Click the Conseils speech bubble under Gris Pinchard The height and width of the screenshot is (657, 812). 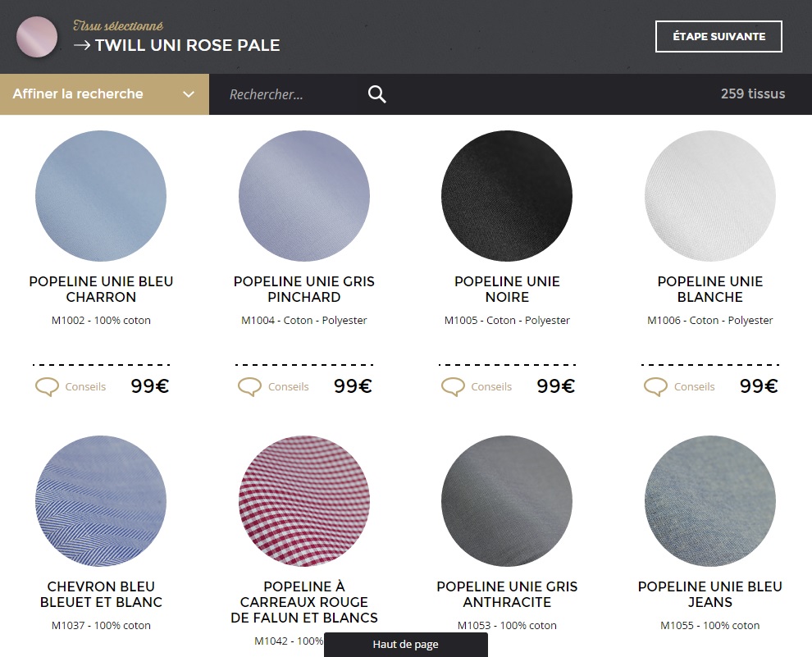click(x=249, y=386)
